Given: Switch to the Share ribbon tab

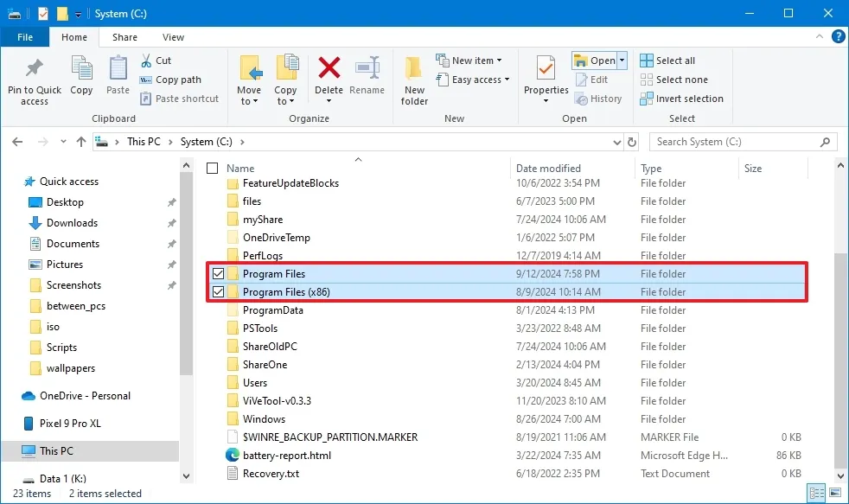Looking at the screenshot, I should tap(124, 37).
